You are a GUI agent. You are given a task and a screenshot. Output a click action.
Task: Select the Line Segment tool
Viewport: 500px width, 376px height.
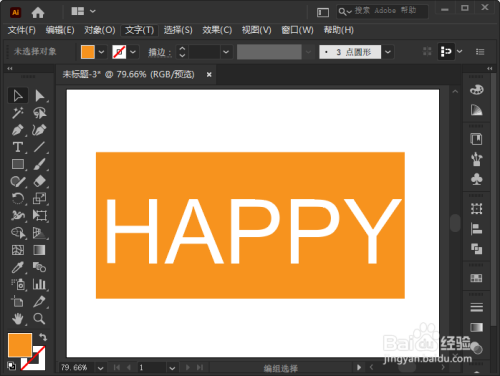coord(39,147)
